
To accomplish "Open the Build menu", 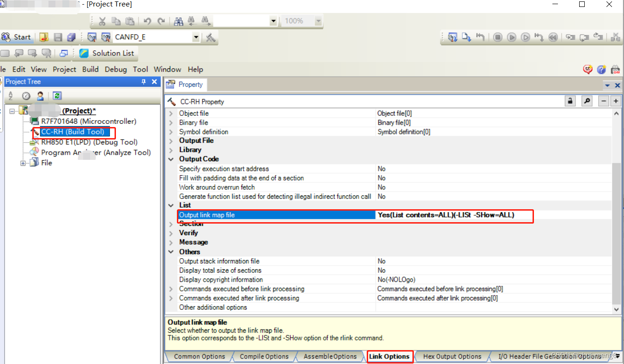I will pos(91,69).
